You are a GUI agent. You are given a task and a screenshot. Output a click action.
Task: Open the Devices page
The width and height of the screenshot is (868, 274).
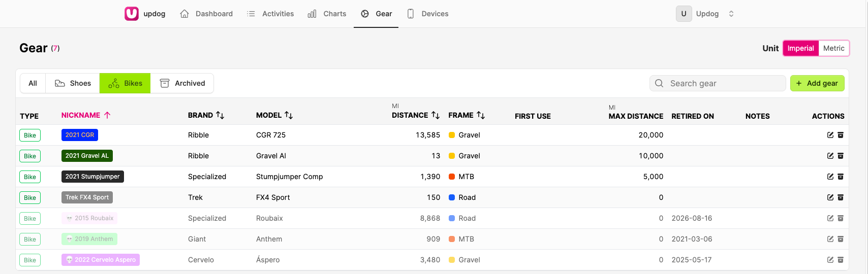pos(427,14)
